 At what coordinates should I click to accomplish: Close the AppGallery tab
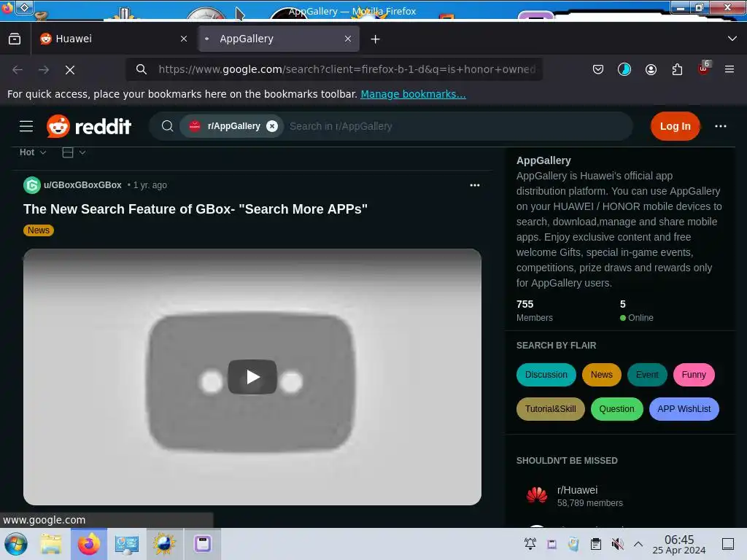(x=348, y=39)
